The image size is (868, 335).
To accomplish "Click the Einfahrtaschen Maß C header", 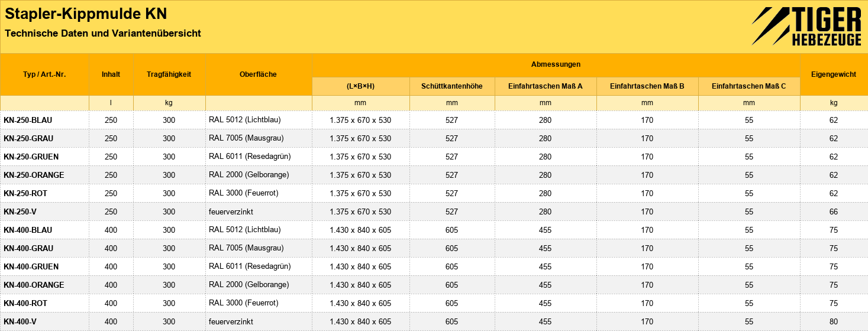I will click(749, 86).
